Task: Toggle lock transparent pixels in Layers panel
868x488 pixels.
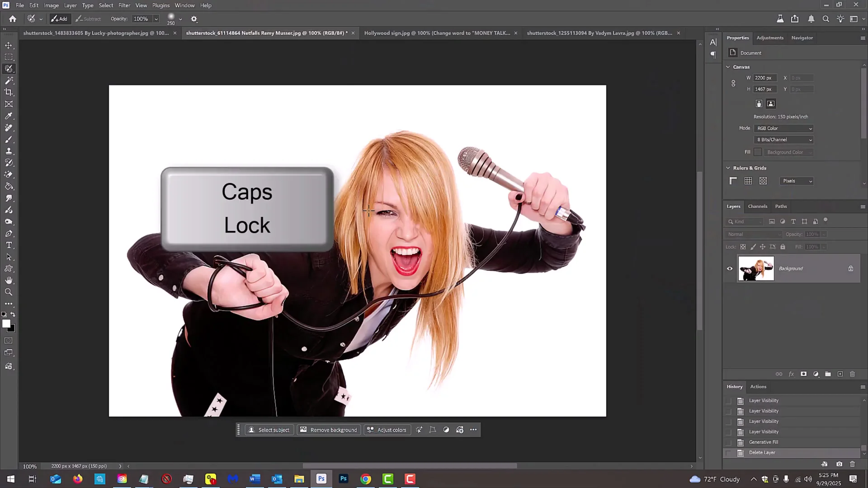Action: 743,247
